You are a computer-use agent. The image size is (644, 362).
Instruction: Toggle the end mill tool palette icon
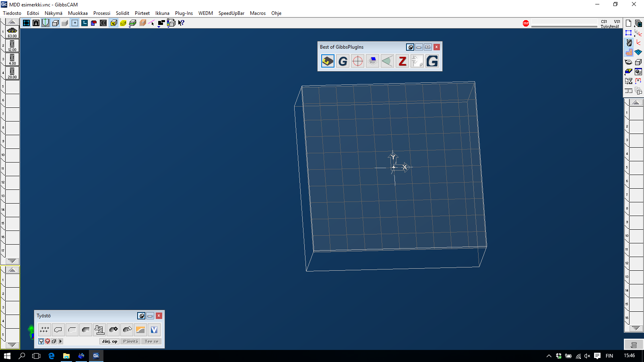628,43
